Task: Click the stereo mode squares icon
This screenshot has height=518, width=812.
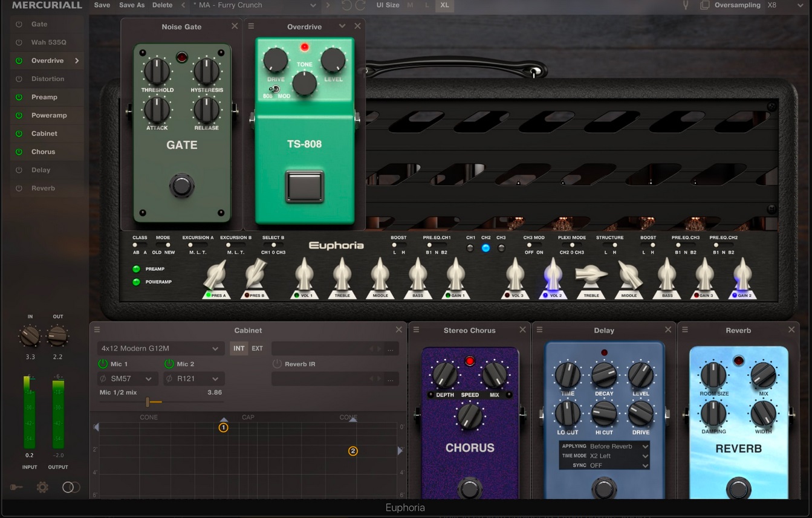Action: click(705, 5)
